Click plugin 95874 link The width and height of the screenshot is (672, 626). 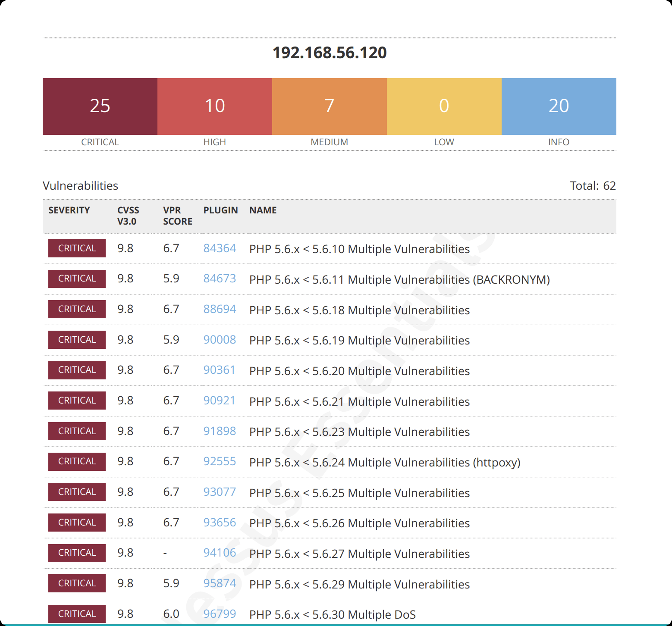(x=220, y=583)
